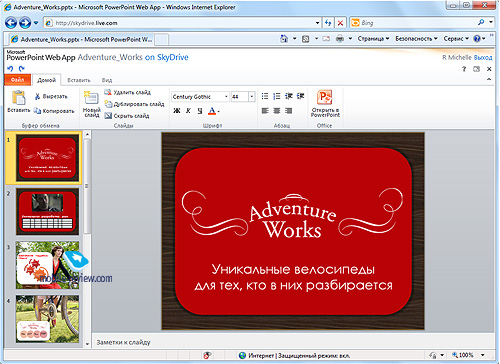Open the font color A picker
This screenshot has height=364, width=500.
(214, 111)
